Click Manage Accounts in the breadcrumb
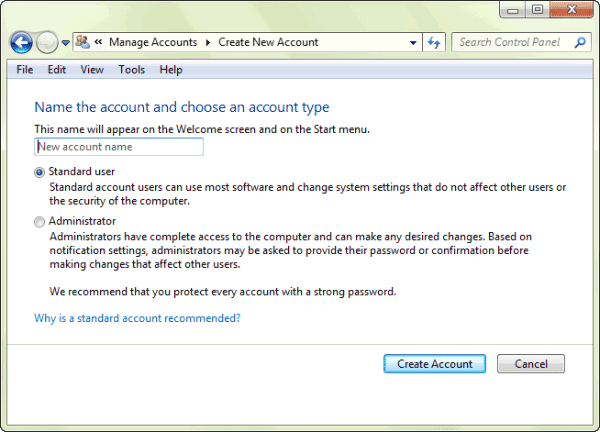This screenshot has height=432, width=600. 153,42
